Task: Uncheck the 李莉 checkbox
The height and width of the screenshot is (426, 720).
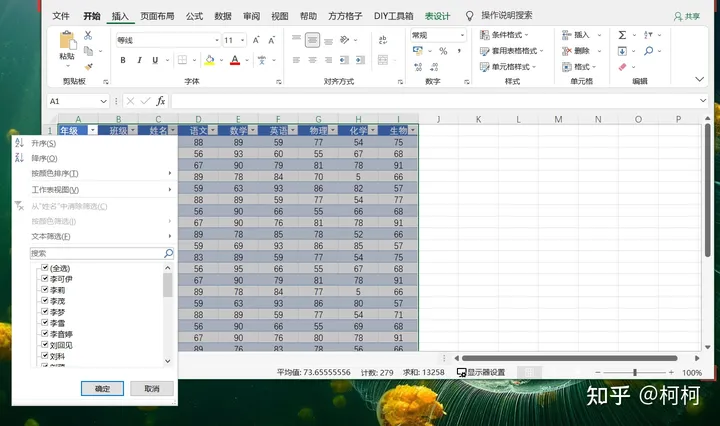Action: pyautogui.click(x=45, y=289)
